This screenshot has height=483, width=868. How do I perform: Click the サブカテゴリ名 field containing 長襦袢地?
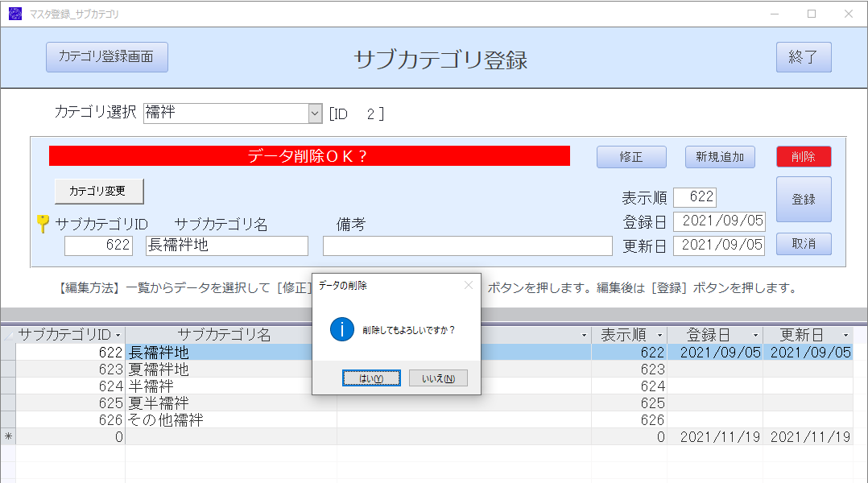point(227,246)
